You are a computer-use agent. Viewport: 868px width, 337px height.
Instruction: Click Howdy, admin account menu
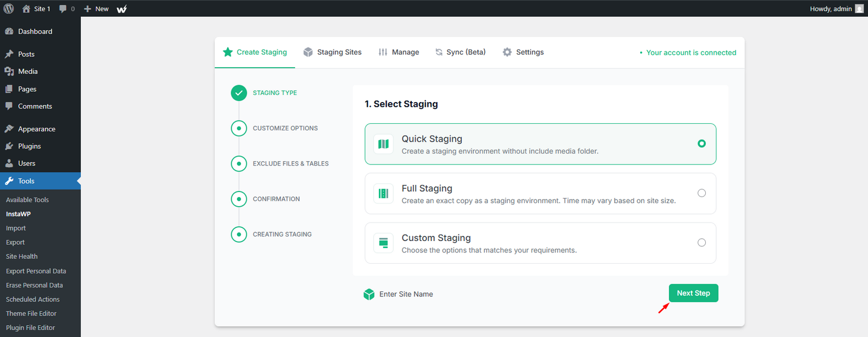tap(836, 9)
